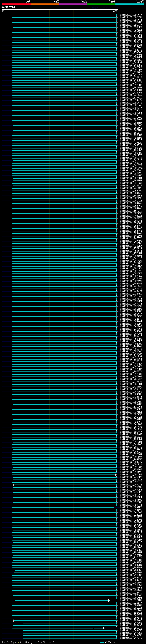The width and height of the screenshot is (146, 644).
Task: Select hit label UniRef100_Q6T705
Action: pos(131,379)
